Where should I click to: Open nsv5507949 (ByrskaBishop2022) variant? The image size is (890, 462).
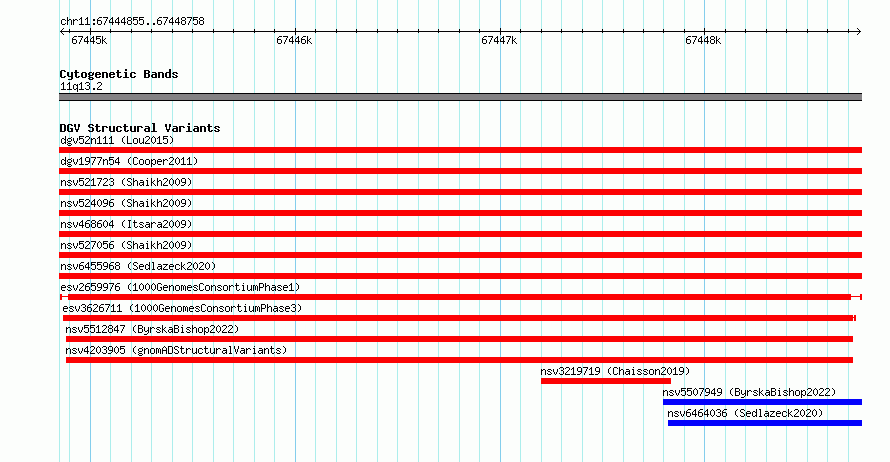coord(749,392)
